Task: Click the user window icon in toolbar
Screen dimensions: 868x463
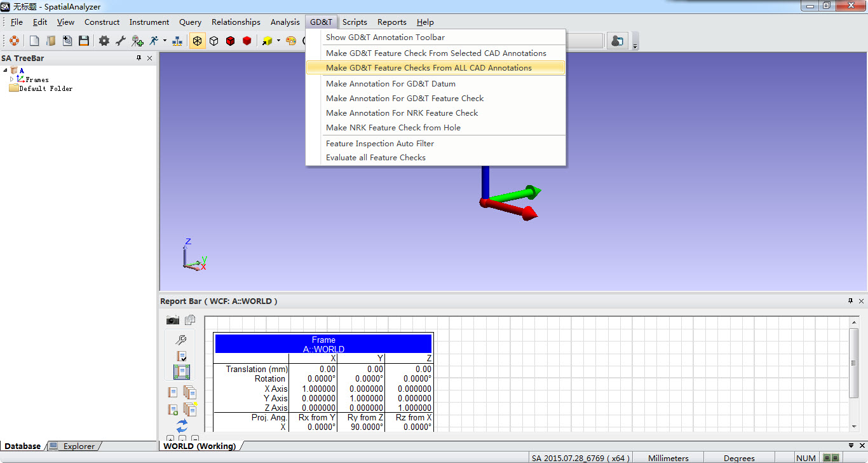Action: [x=617, y=41]
